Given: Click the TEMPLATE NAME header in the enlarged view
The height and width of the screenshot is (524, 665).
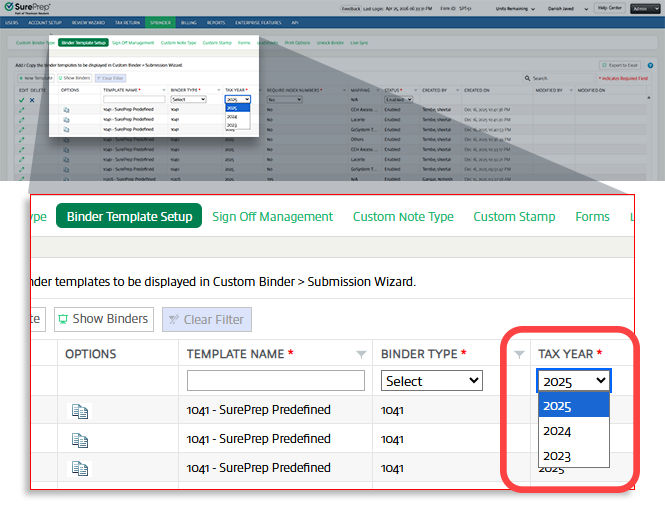Looking at the screenshot, I should (x=235, y=354).
